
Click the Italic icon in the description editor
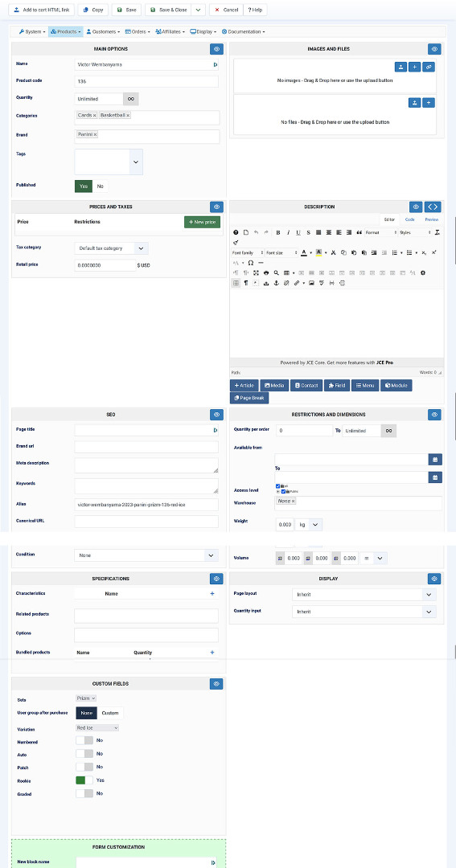click(x=288, y=232)
